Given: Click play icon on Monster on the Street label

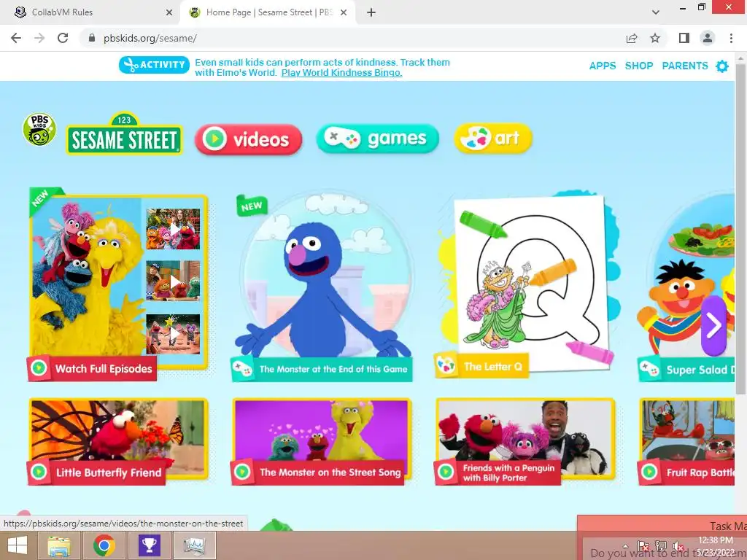Looking at the screenshot, I should pyautogui.click(x=242, y=472).
